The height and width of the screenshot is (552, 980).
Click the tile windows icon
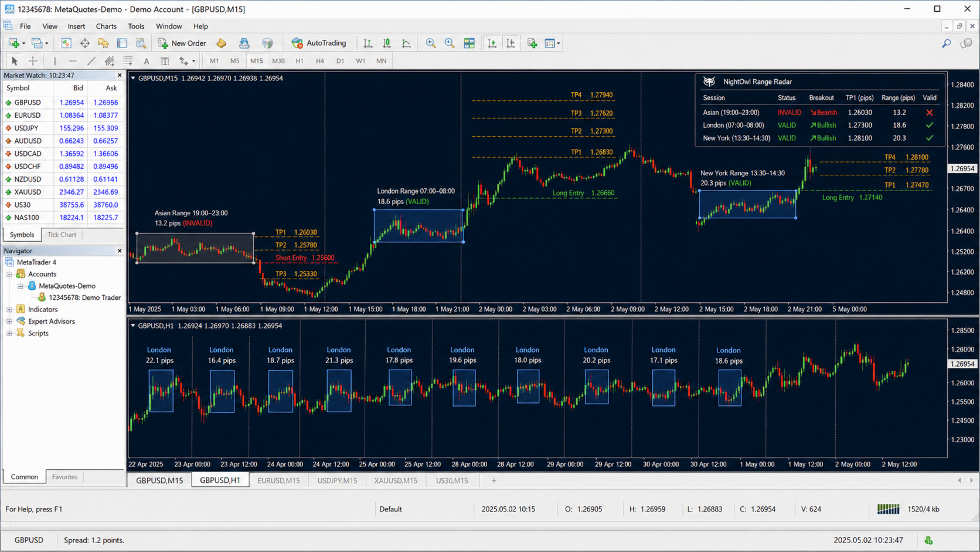pyautogui.click(x=469, y=43)
